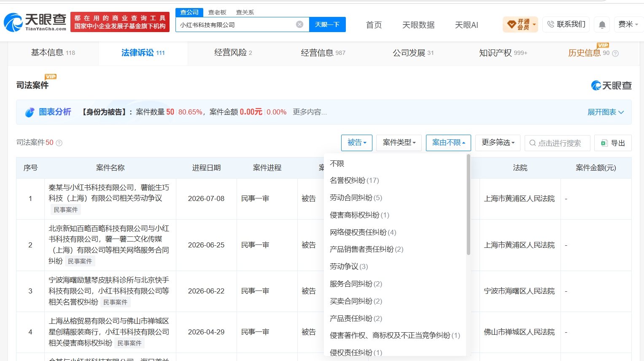Open the notification bell
Viewport: 644px width, 361px height.
602,24
